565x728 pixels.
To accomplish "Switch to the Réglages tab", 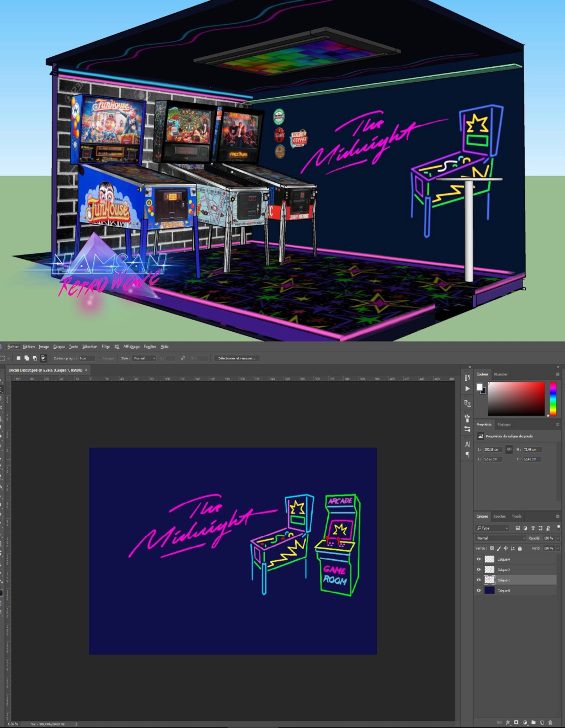I will (504, 424).
